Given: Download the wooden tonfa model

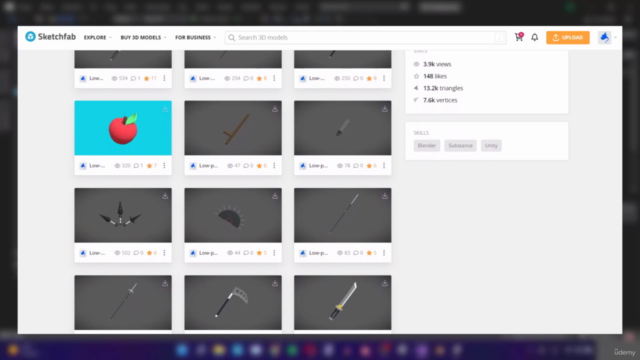Looking at the screenshot, I should pyautogui.click(x=275, y=109).
